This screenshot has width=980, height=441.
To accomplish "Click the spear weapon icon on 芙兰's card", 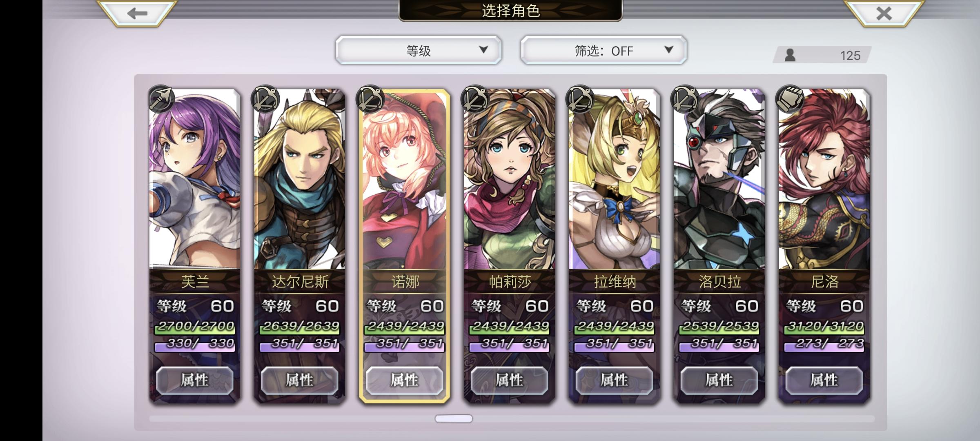I will point(161,99).
